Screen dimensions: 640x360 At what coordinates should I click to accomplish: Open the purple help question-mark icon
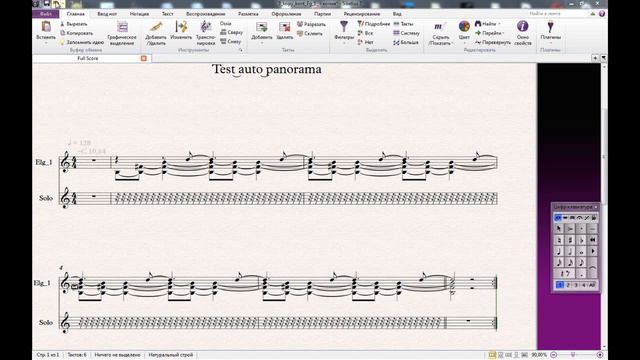[x=602, y=14]
